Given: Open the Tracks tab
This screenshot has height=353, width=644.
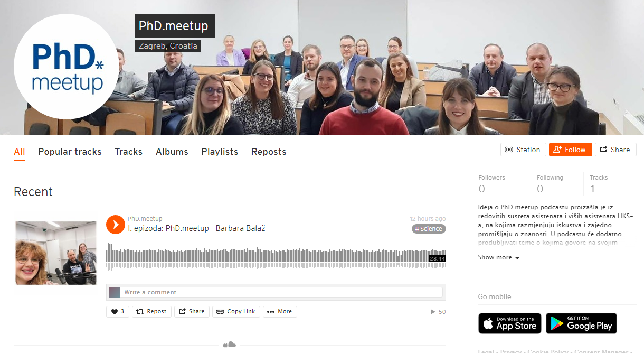Looking at the screenshot, I should [129, 152].
